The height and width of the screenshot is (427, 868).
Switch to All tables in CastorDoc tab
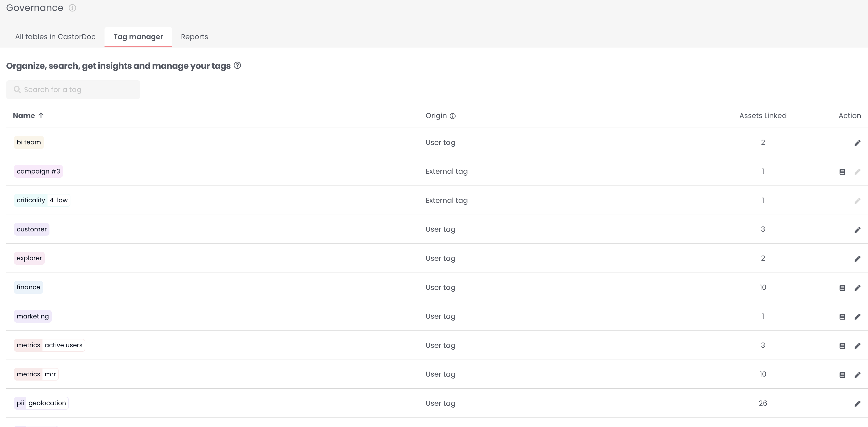pos(55,37)
